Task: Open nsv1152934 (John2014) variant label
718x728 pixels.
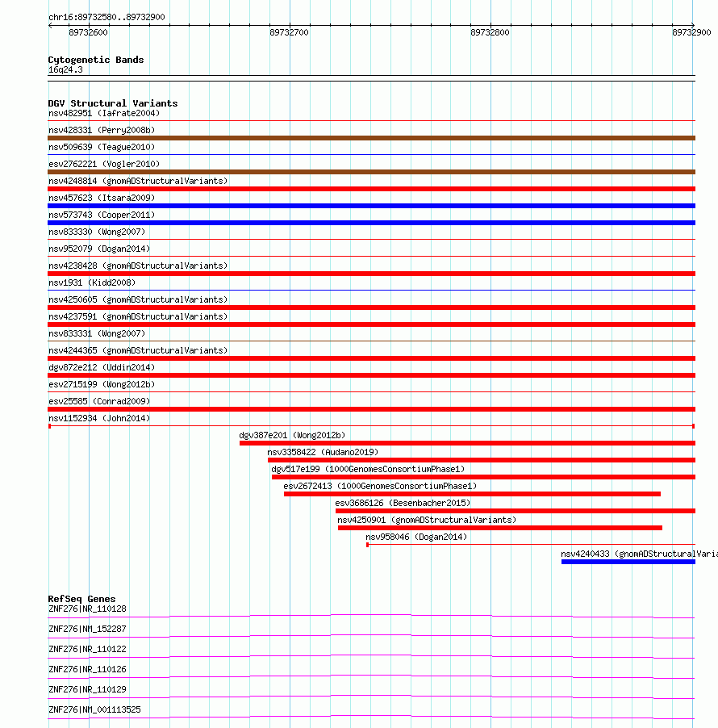Action: tap(99, 418)
